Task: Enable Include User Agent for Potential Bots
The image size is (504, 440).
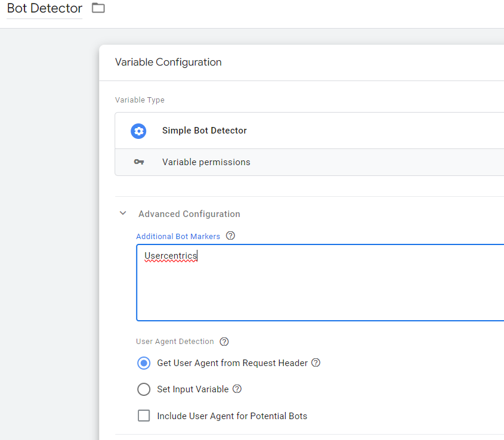Action: coord(144,416)
